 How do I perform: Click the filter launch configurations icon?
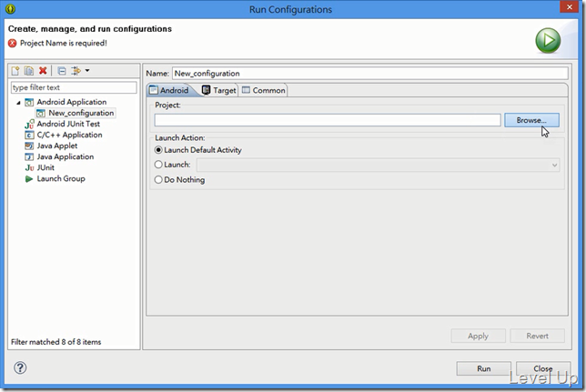click(x=76, y=71)
